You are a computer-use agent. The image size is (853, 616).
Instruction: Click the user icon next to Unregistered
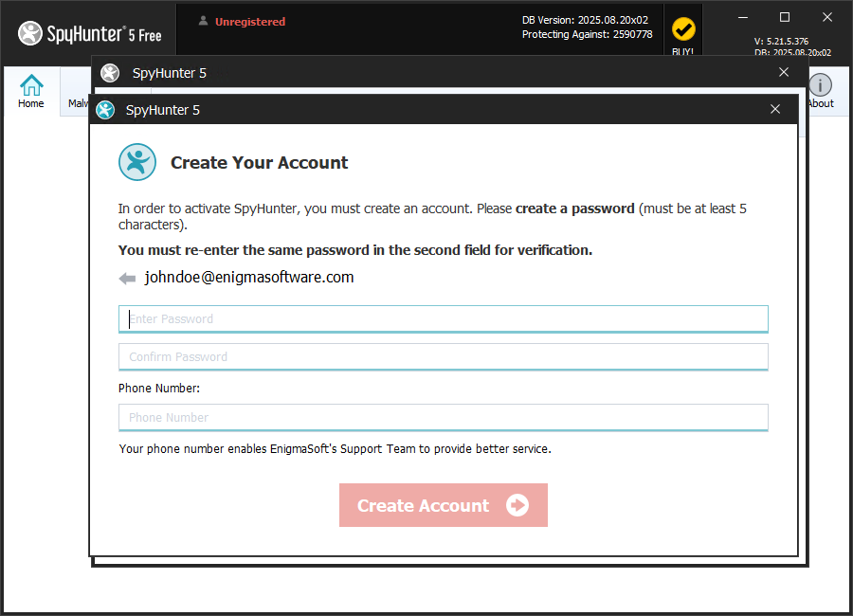coord(203,21)
